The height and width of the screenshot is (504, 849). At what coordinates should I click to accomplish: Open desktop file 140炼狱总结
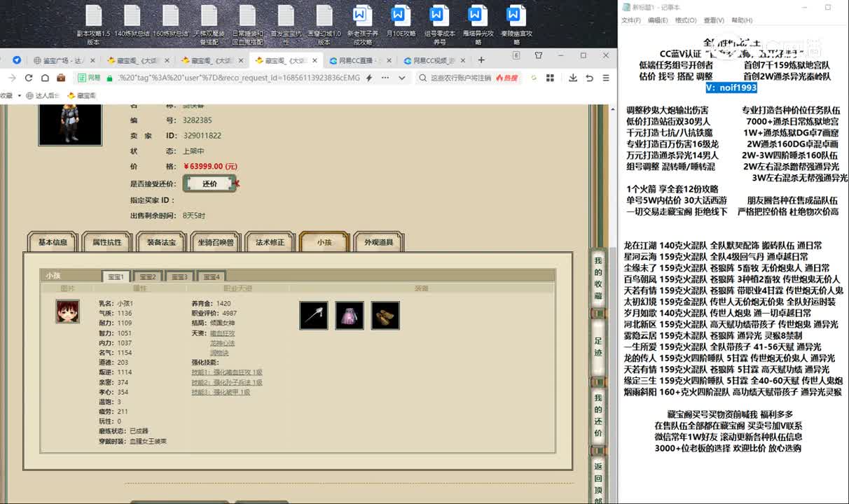[x=132, y=21]
